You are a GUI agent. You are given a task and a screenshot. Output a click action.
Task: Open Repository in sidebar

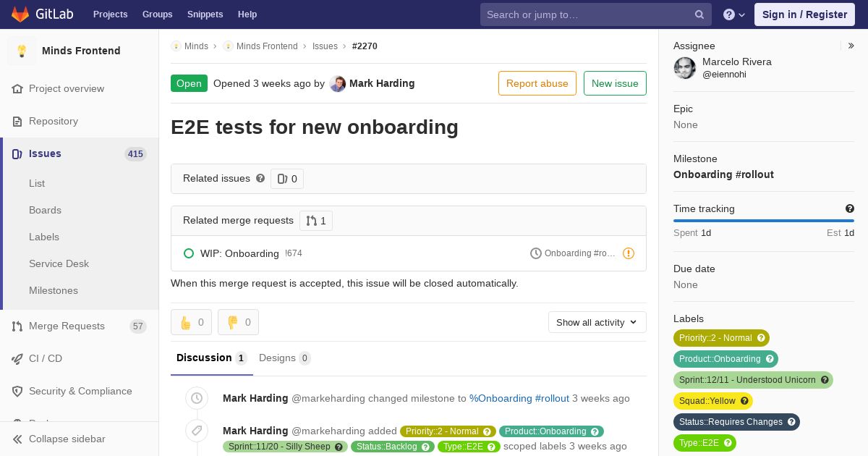[x=54, y=121]
